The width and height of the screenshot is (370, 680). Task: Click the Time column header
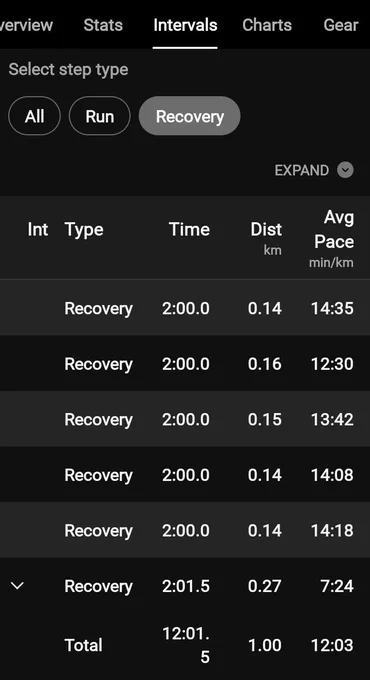pyautogui.click(x=189, y=229)
